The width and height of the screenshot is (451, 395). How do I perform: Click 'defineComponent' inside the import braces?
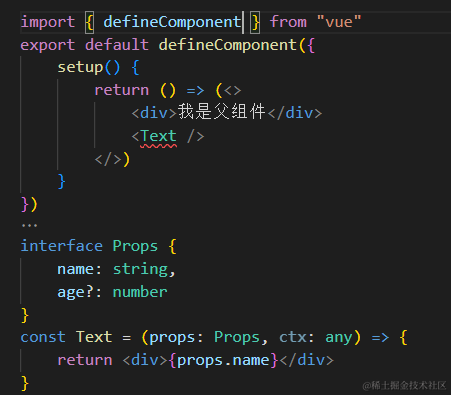click(x=172, y=22)
